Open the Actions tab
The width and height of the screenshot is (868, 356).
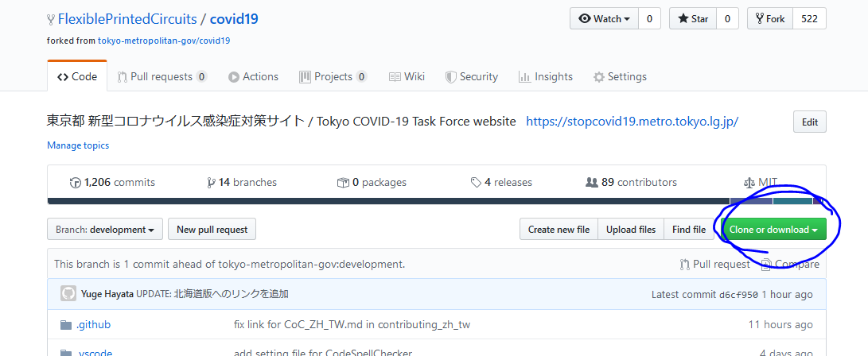(x=253, y=77)
